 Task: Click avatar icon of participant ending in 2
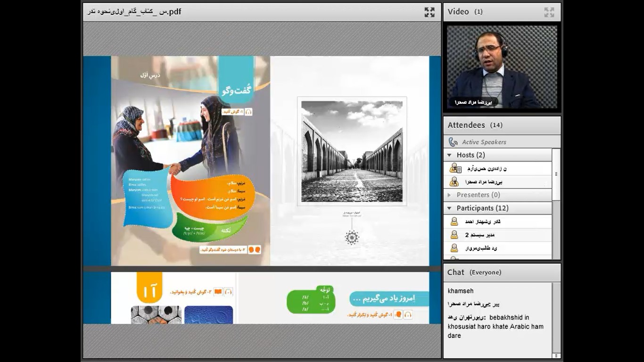[x=454, y=235]
